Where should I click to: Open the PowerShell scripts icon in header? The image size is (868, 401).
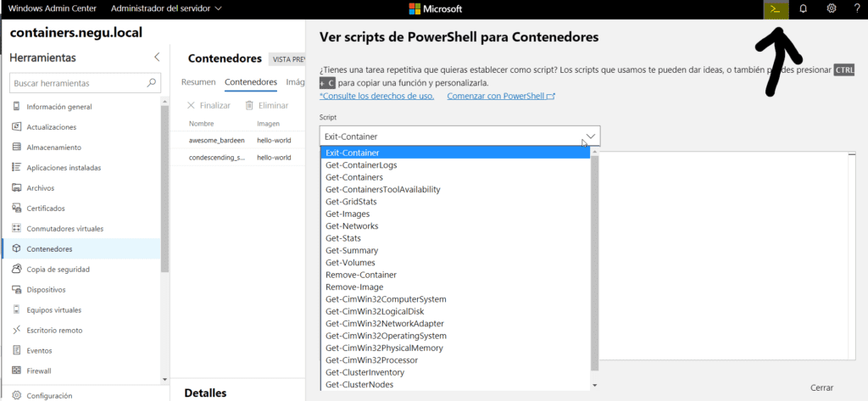click(776, 9)
